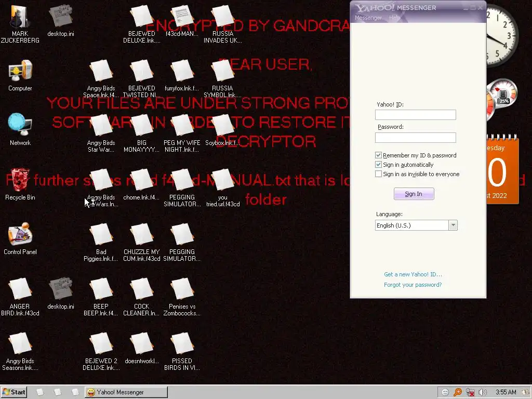The width and height of the screenshot is (532, 399).
Task: Select the Soybox.lnk file icon
Action: [222, 130]
